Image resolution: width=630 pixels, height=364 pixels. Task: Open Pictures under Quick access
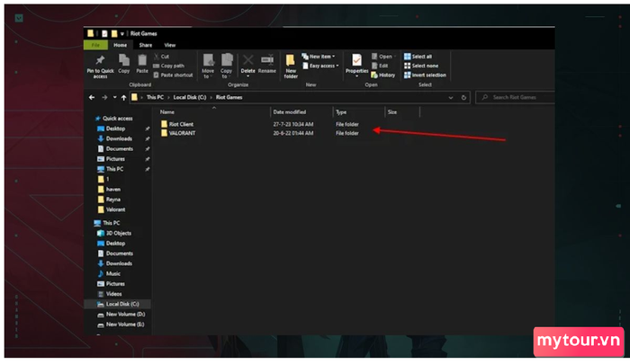111,159
